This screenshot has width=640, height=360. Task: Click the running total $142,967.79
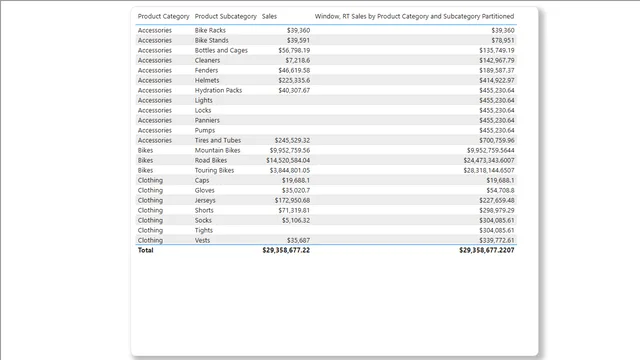pyautogui.click(x=497, y=60)
